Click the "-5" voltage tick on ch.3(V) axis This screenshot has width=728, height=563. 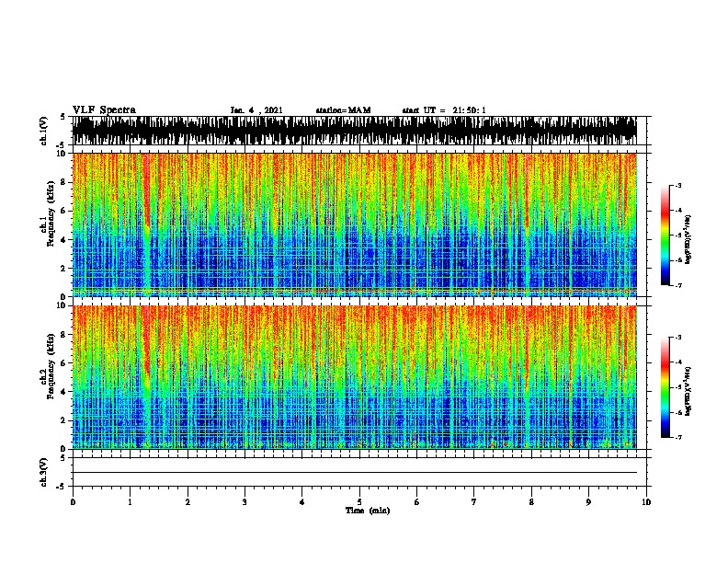62,487
